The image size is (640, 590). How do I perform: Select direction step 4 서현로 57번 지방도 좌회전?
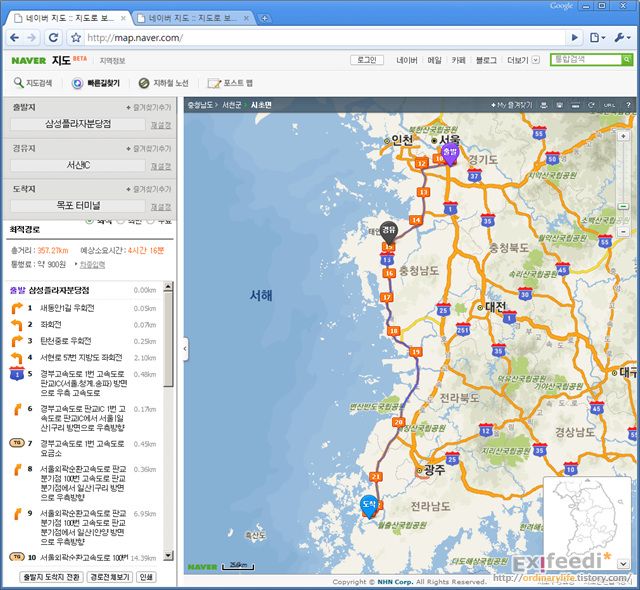click(83, 357)
